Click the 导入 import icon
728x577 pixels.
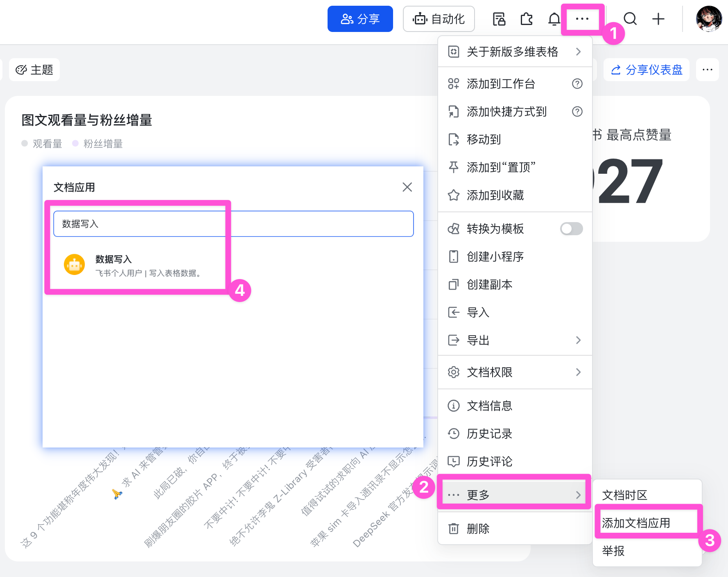coord(454,312)
